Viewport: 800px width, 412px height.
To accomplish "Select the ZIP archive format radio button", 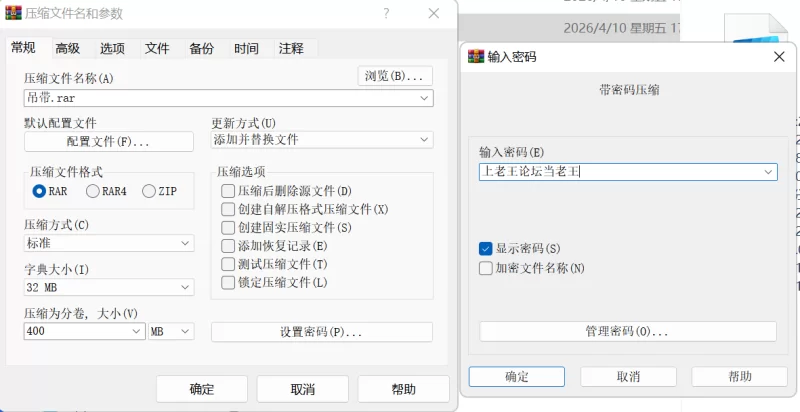I will [x=150, y=191].
